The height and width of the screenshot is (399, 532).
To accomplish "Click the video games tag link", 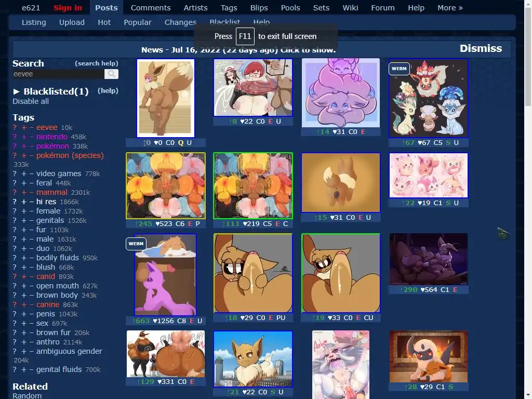I will click(59, 174).
